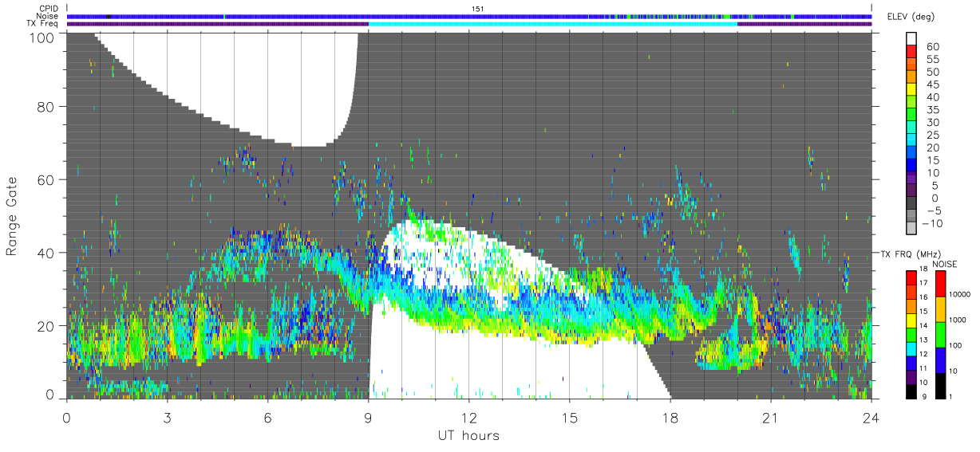The width and height of the screenshot is (980, 452).
Task: Click UT hours tick label 18
Action: [x=670, y=418]
